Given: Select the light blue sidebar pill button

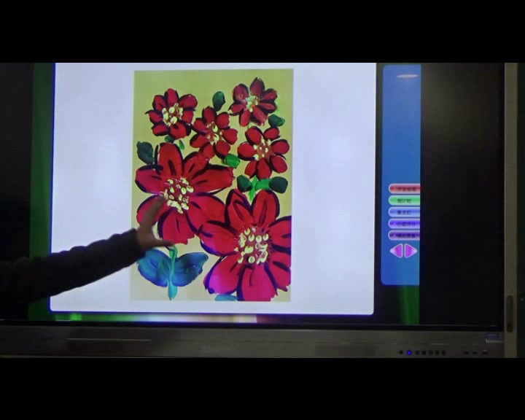Looking at the screenshot, I should click(x=405, y=211).
